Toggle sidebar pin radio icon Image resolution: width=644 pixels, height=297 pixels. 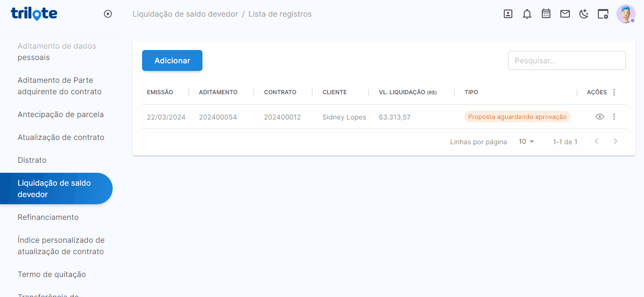coord(108,14)
